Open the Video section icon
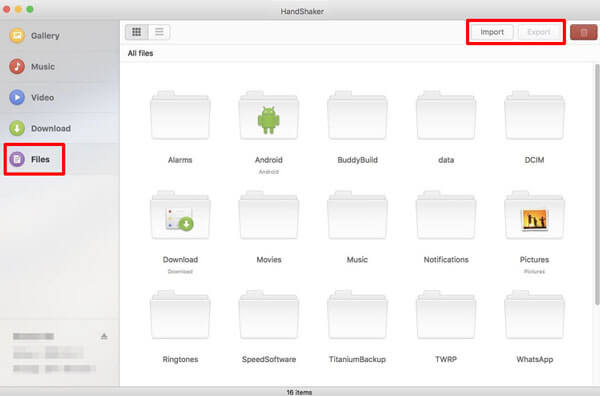 [17, 97]
